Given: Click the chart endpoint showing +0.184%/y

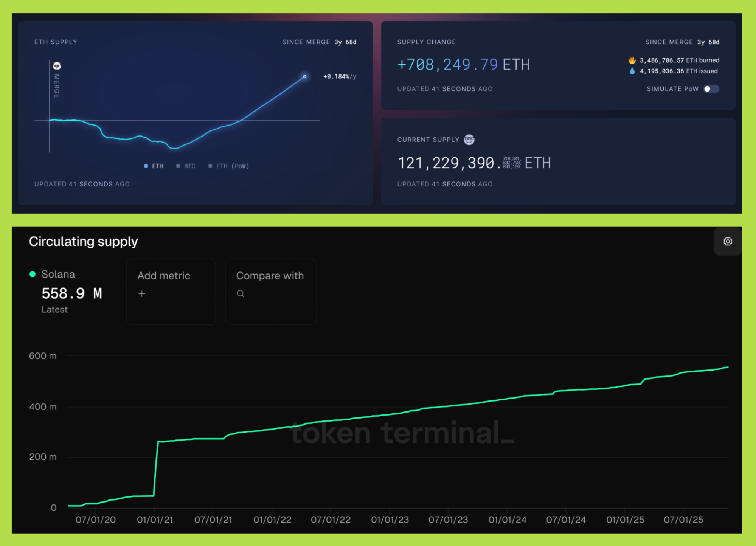Looking at the screenshot, I should tap(304, 76).
